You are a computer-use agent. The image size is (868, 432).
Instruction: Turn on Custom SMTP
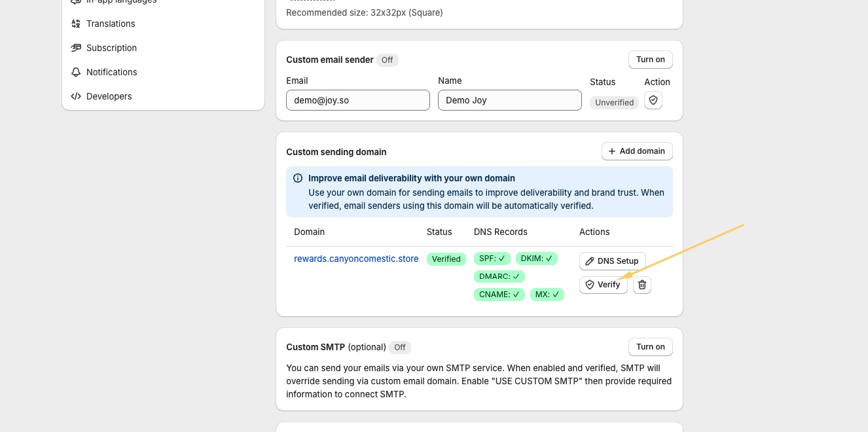(650, 347)
